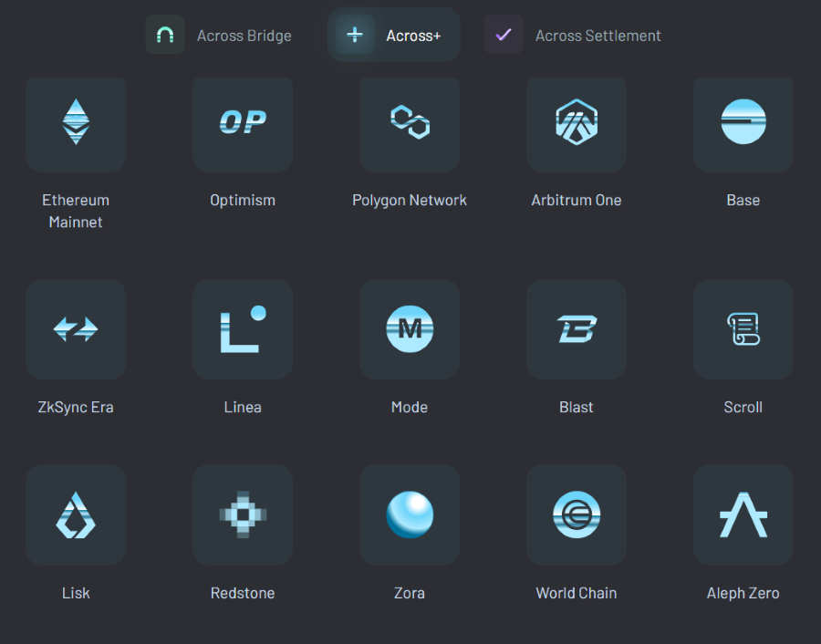Click the "World Chain" label
The width and height of the screenshot is (821, 644).
[x=577, y=593]
